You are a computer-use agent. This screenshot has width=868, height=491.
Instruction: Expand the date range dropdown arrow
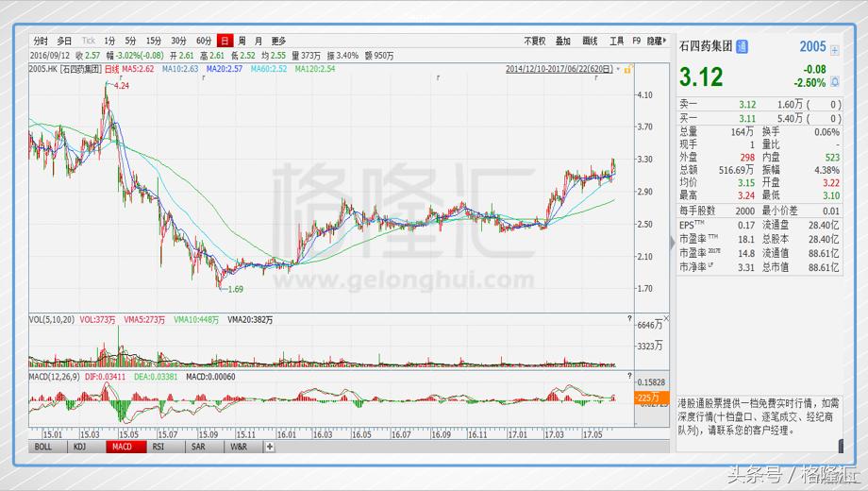(x=620, y=68)
